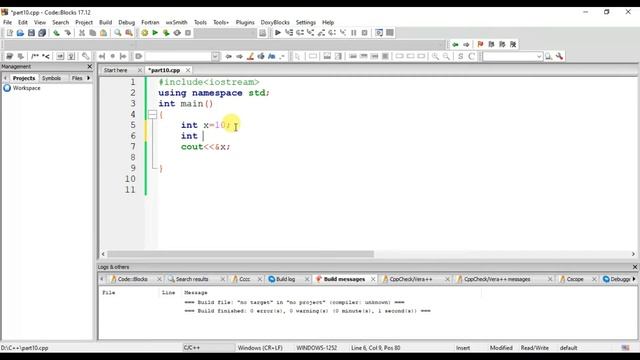Close the Build messages tab
Image resolution: width=640 pixels, height=360 pixels.
pos(373,279)
